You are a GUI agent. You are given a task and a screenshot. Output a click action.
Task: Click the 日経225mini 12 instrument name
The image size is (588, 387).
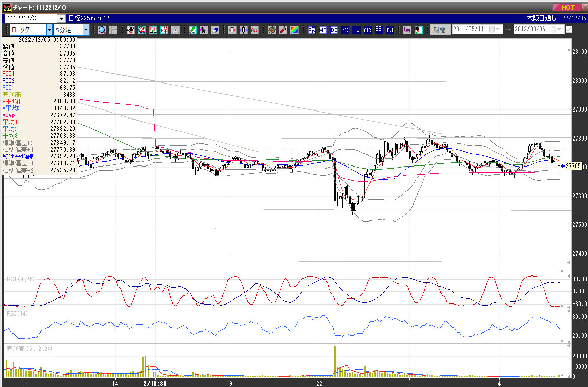89,18
